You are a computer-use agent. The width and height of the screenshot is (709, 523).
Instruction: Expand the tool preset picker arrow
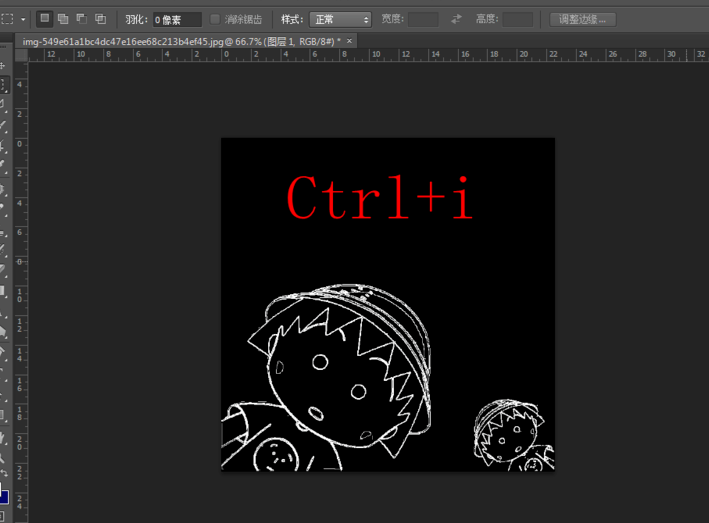(x=23, y=20)
